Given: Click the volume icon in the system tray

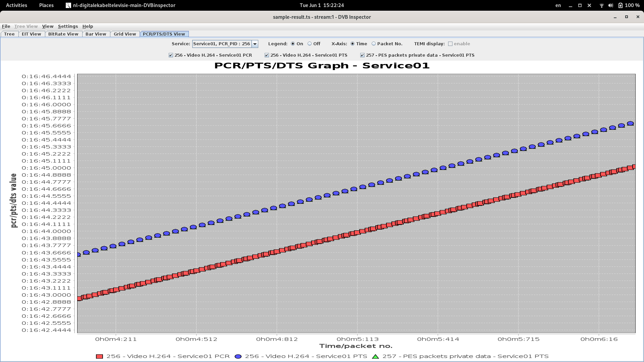Looking at the screenshot, I should coord(611,5).
